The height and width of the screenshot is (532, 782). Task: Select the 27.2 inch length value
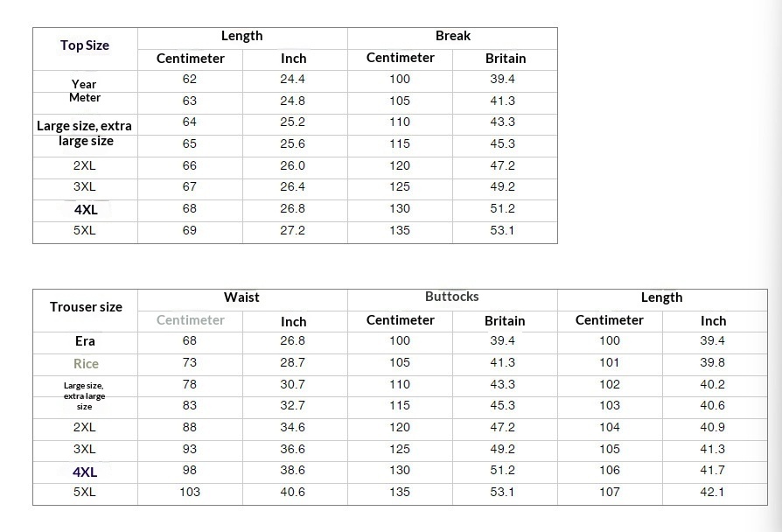pos(293,231)
